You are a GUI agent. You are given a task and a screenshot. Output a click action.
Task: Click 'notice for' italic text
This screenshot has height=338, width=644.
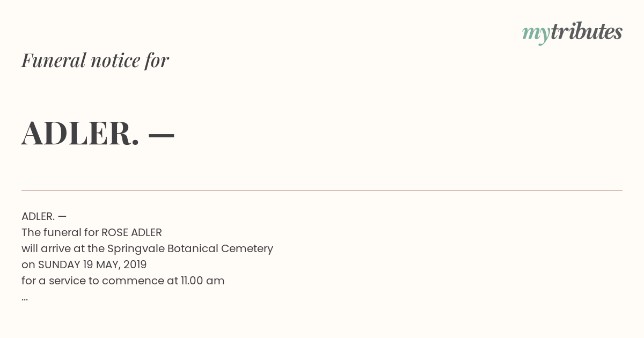point(130,60)
